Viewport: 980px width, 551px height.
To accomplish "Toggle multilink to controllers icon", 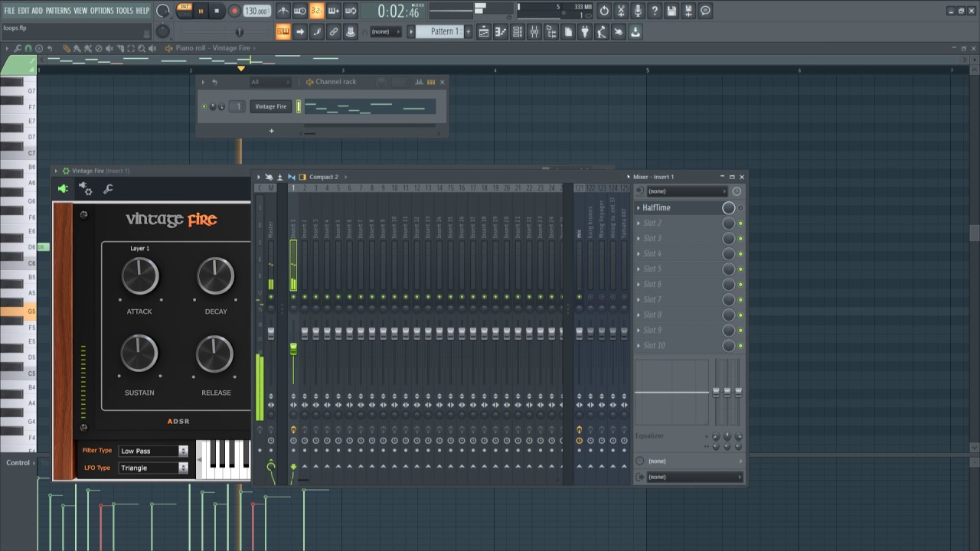I will click(351, 31).
